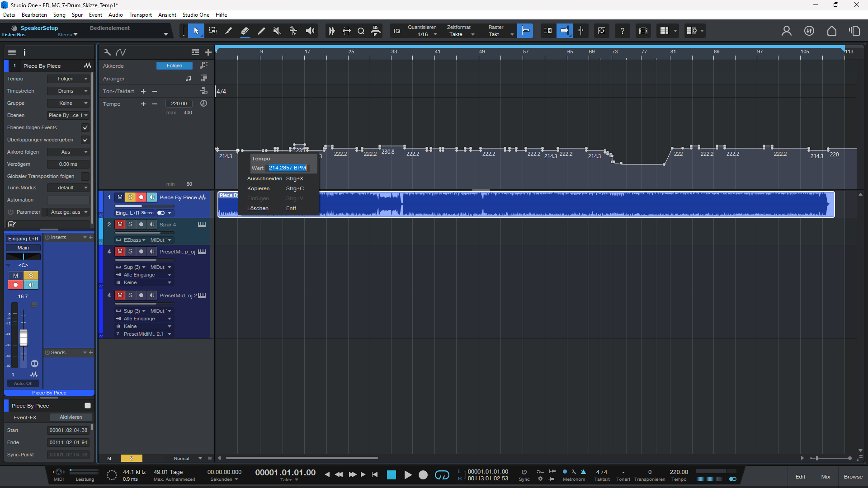Click the Loop button in the transport bar
868x488 pixels.
[x=442, y=475]
